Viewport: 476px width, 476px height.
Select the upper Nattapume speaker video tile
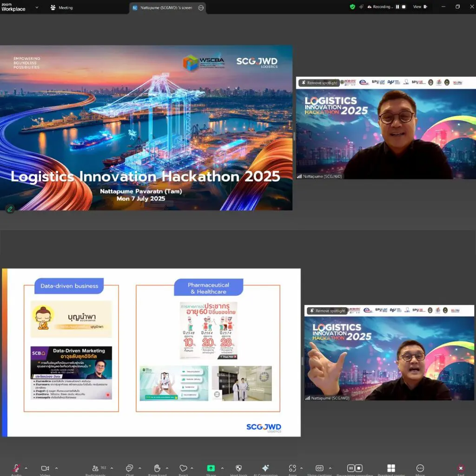pos(386,128)
